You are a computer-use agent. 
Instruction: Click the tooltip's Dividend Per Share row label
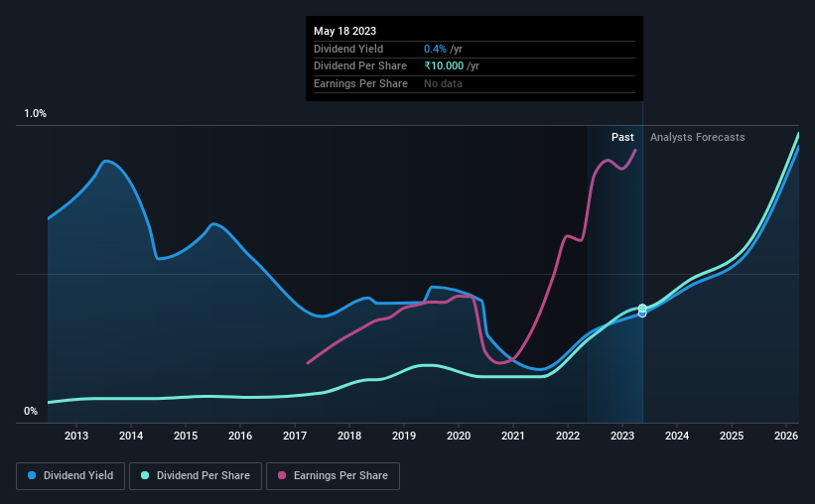[360, 66]
